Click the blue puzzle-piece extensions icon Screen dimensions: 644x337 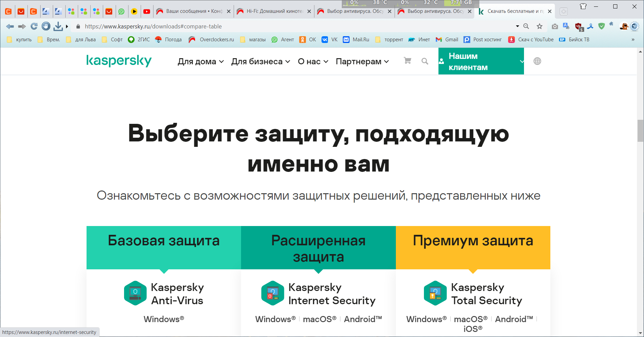coord(611,24)
